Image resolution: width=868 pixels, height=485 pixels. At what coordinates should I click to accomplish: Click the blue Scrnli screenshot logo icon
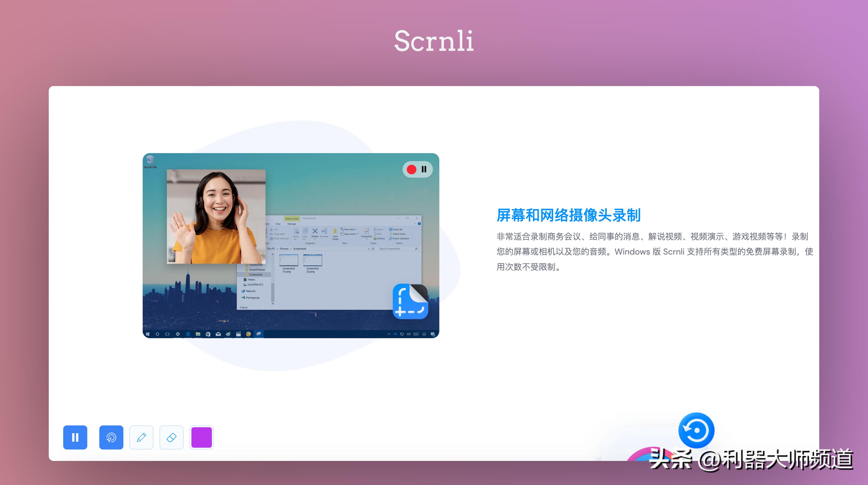click(x=410, y=301)
